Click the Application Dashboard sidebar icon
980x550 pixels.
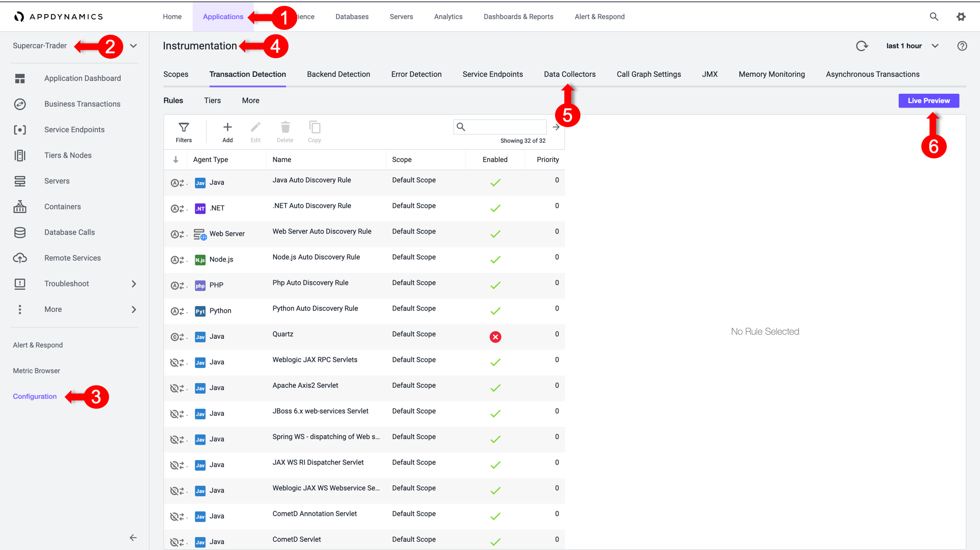point(20,78)
